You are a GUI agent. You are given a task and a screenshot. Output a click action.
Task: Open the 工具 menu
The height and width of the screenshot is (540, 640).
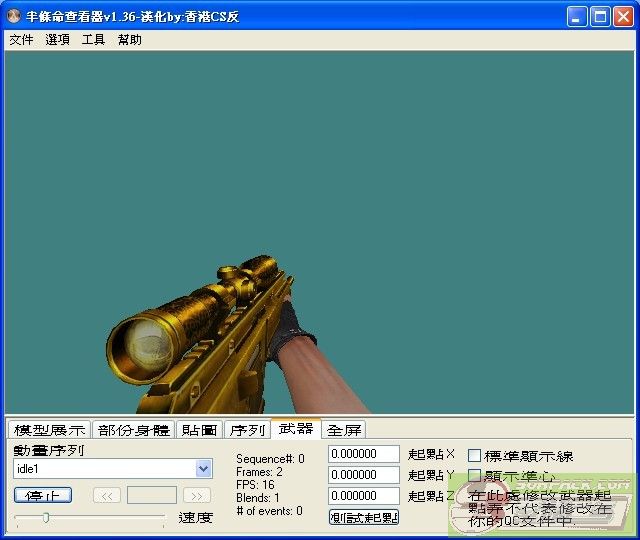[93, 40]
